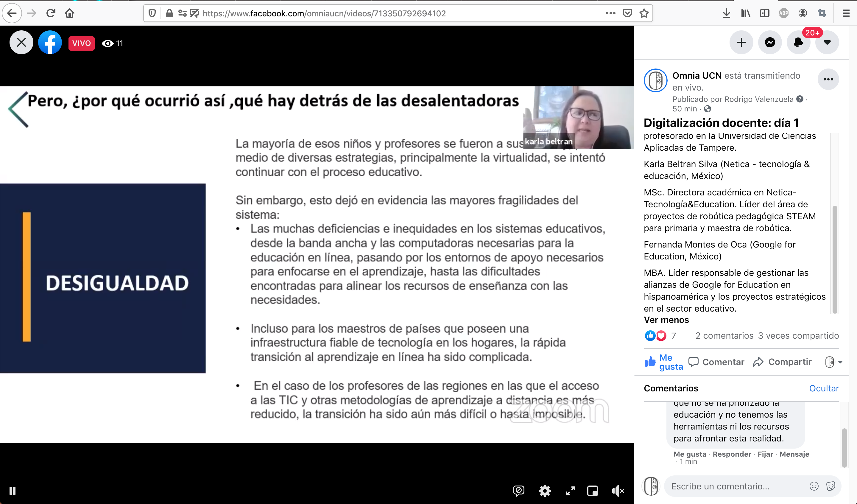Click the Compartir button

783,362
